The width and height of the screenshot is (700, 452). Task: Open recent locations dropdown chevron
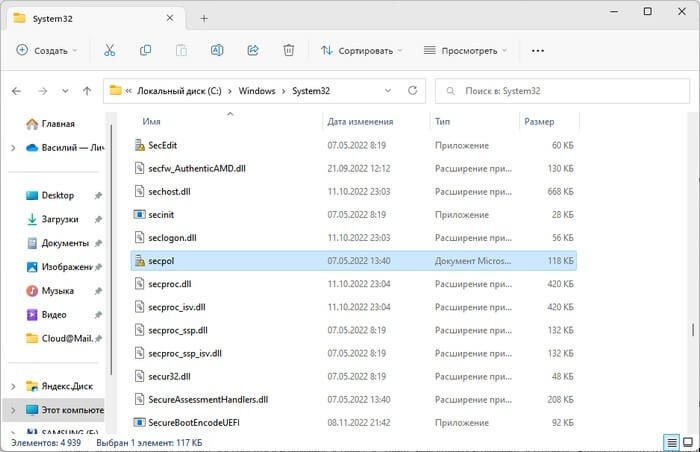pos(65,91)
